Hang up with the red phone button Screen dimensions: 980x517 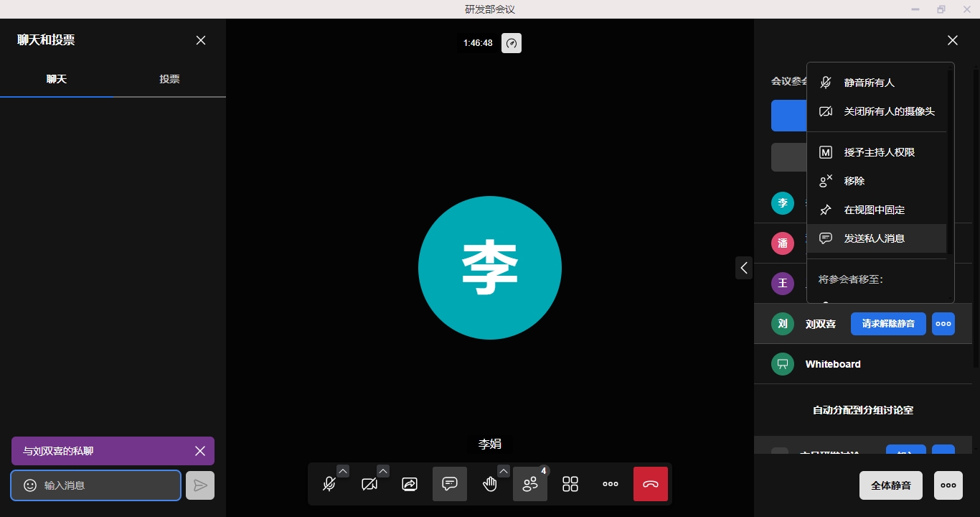[x=651, y=484]
